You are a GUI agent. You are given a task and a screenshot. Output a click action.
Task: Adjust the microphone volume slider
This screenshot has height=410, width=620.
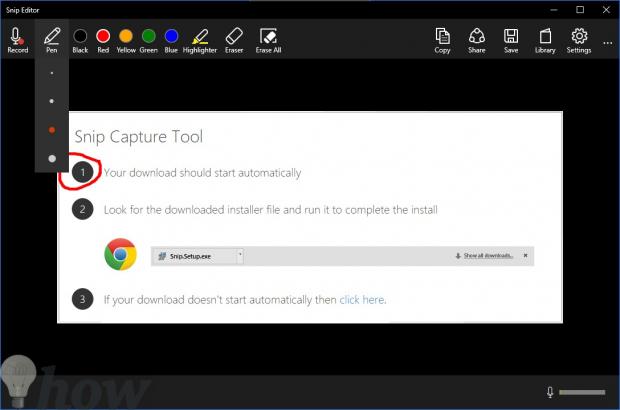(x=582, y=392)
